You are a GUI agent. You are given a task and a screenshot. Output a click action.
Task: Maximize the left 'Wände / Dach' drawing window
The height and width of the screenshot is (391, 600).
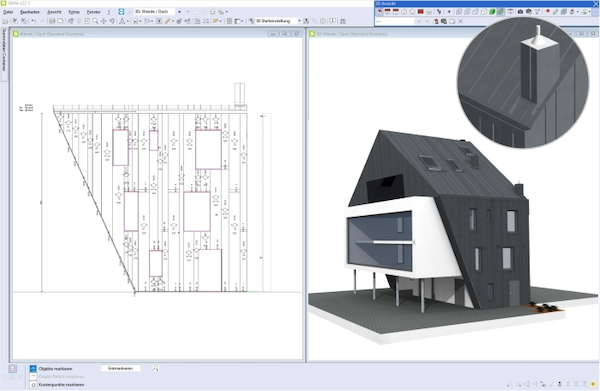285,34
